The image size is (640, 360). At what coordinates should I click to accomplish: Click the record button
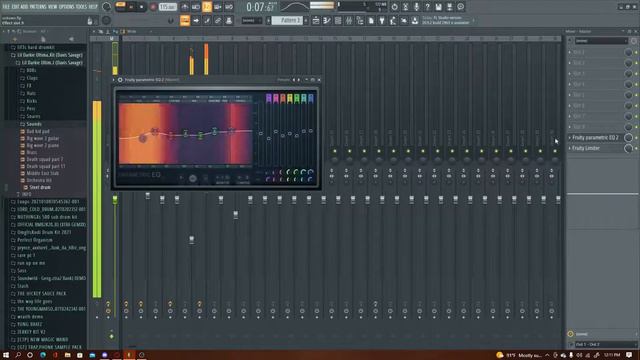click(x=153, y=7)
